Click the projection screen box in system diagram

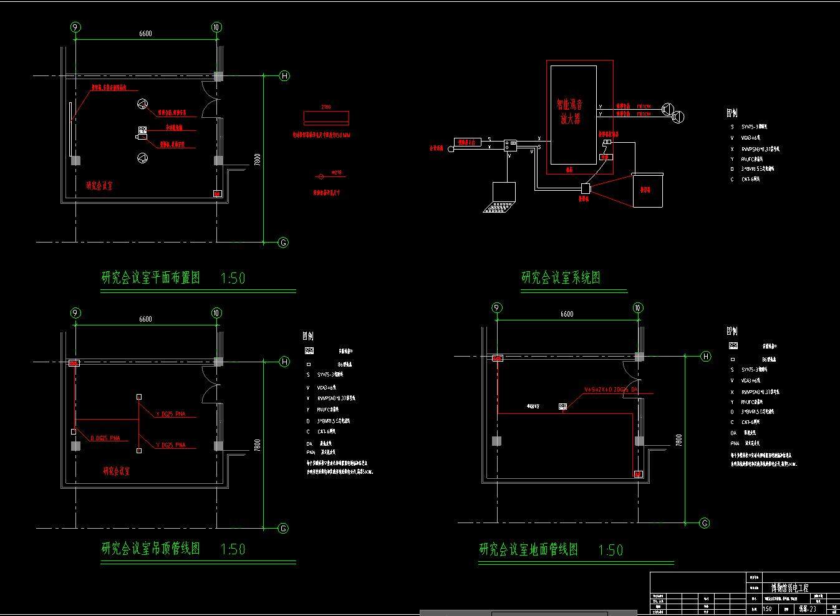tap(649, 190)
